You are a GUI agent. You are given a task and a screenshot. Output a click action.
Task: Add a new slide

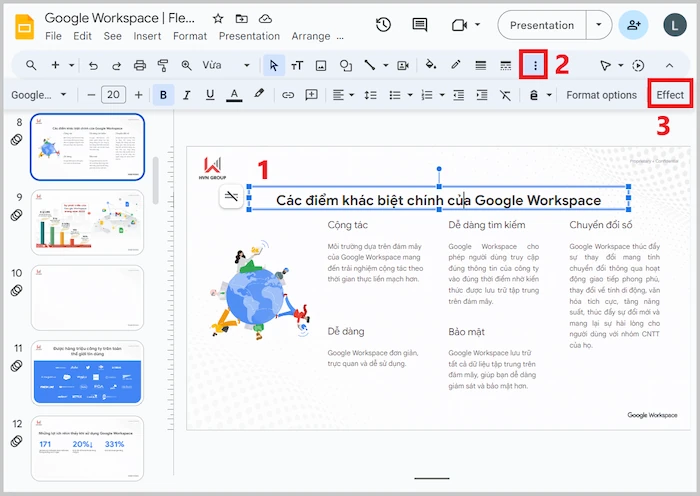tap(55, 65)
